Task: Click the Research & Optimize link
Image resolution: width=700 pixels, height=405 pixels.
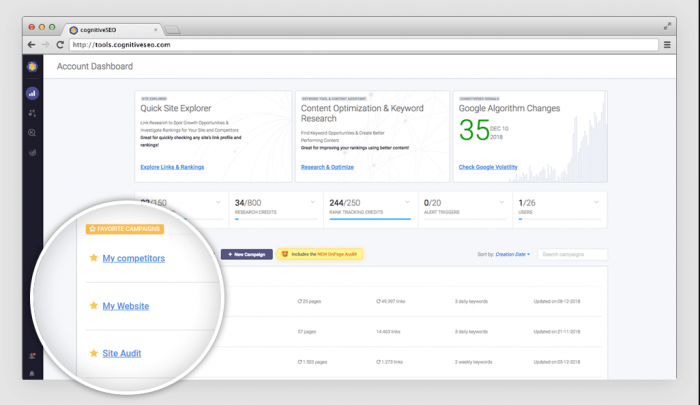Action: point(327,167)
